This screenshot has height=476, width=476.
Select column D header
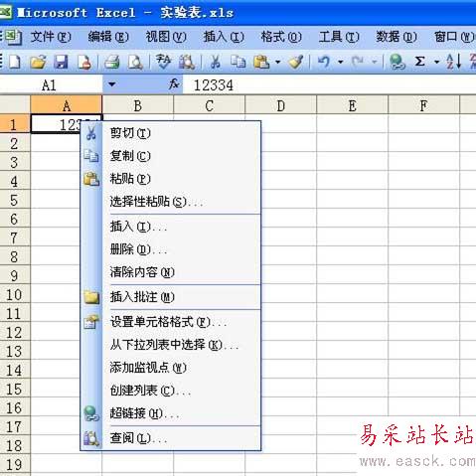pyautogui.click(x=281, y=106)
